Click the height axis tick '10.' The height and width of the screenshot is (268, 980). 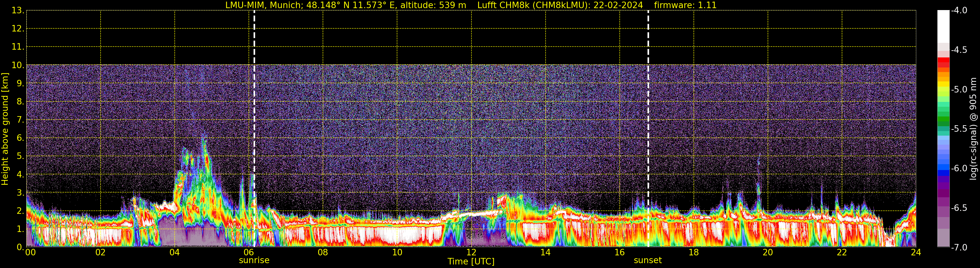coord(18,65)
